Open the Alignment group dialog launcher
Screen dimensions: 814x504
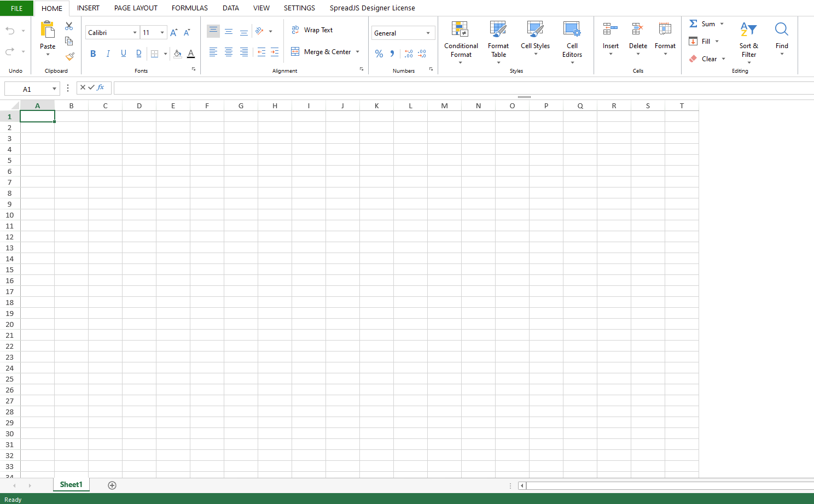[x=362, y=69]
